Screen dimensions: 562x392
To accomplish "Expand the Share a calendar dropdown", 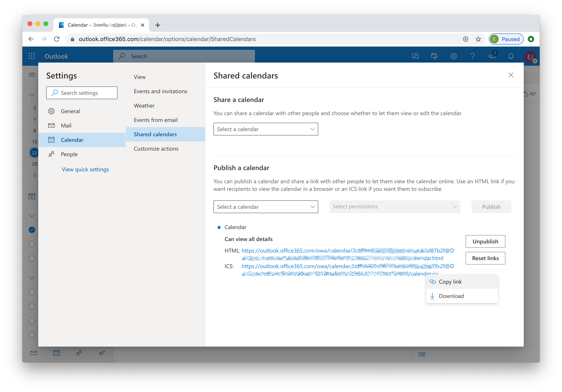I will (x=266, y=129).
